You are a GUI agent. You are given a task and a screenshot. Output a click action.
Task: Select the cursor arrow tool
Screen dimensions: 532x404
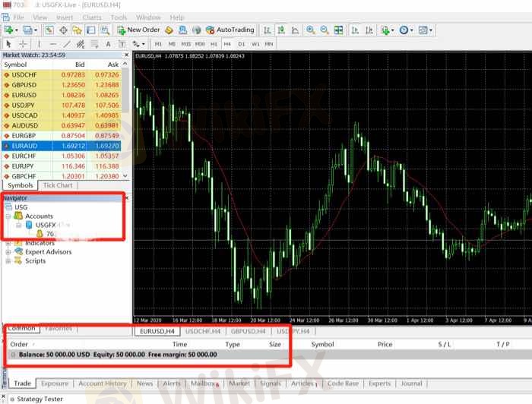point(9,44)
